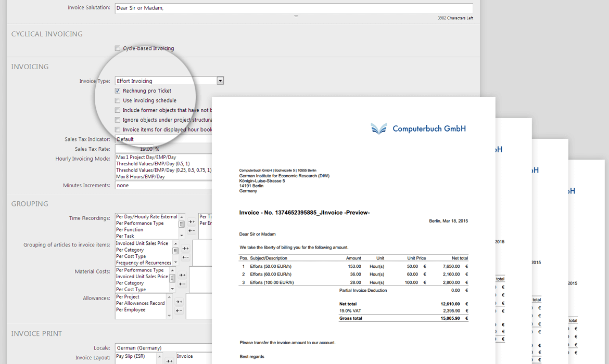Select Per Employee in Allowances list
The height and width of the screenshot is (364, 609).
click(x=131, y=310)
